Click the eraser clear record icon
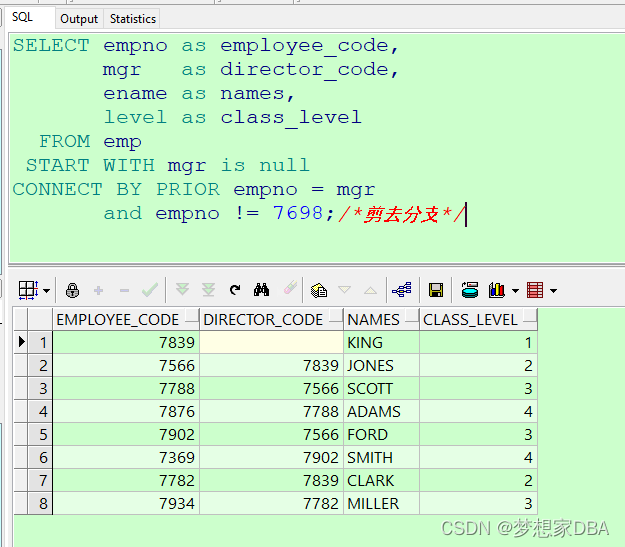Image resolution: width=625 pixels, height=547 pixels. click(290, 287)
